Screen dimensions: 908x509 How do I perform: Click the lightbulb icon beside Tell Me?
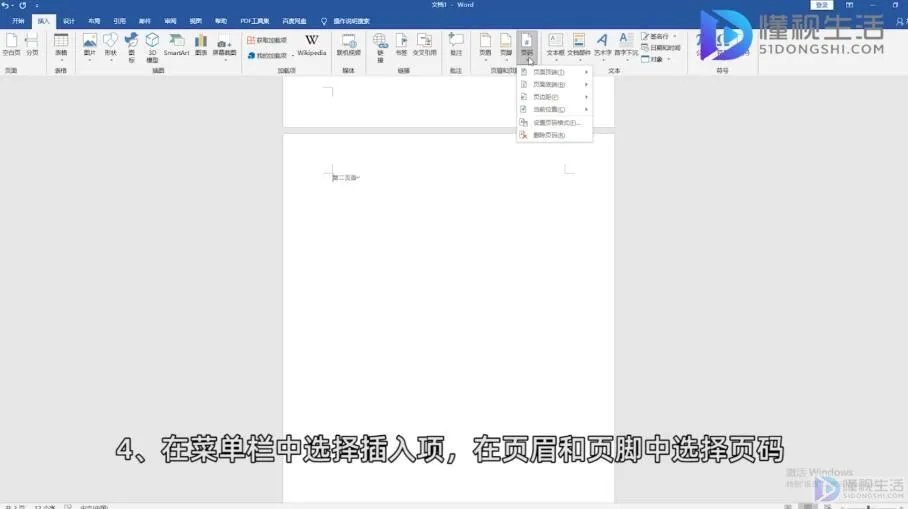click(324, 21)
